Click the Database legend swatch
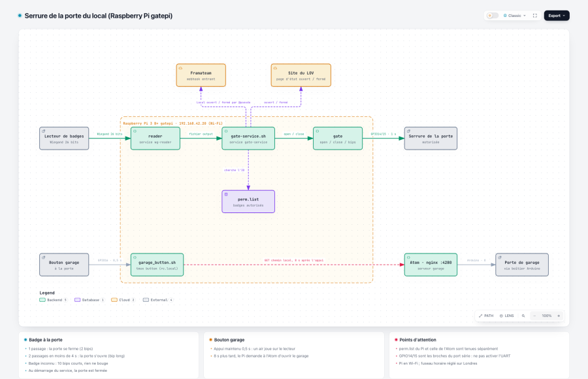The image size is (588, 379). coord(77,300)
